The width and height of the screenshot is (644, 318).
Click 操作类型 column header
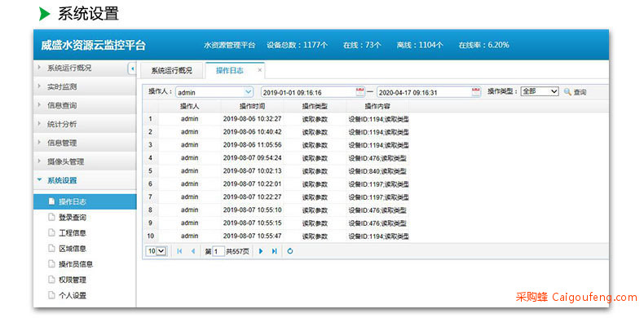click(315, 106)
